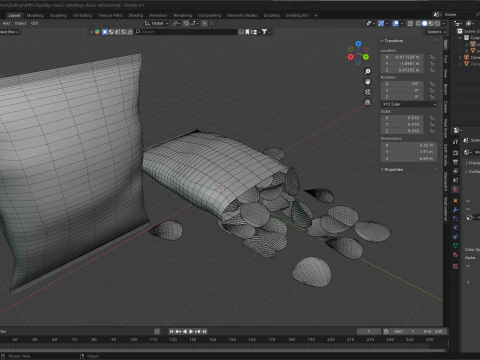This screenshot has width=480, height=360.
Task: Play animation forward
Action: pyautogui.click(x=191, y=331)
